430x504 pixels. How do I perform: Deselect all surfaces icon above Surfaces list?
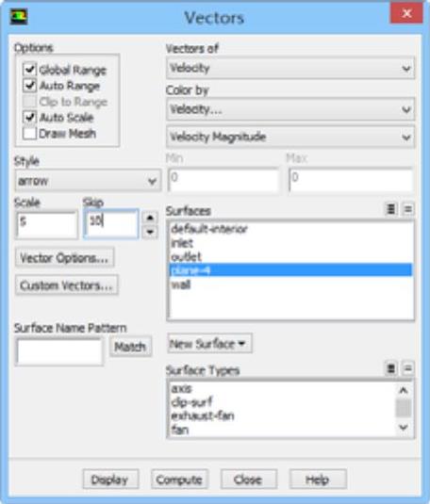(x=407, y=209)
